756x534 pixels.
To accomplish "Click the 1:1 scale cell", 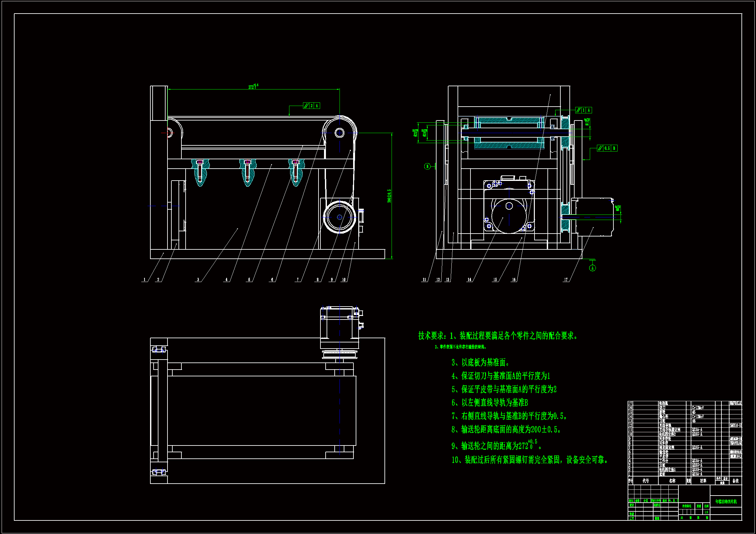I will click(706, 512).
